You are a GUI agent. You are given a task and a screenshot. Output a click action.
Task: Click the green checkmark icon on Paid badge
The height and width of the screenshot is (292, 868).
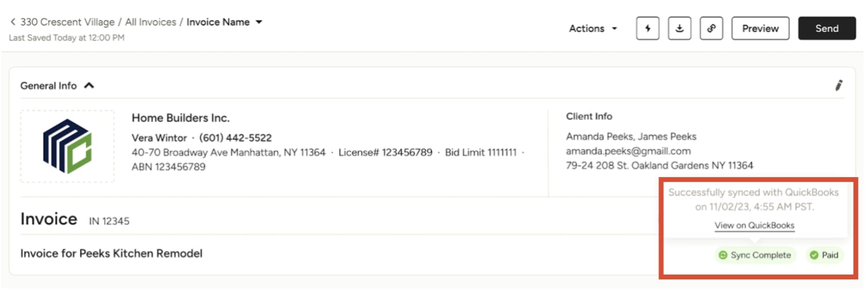click(814, 255)
